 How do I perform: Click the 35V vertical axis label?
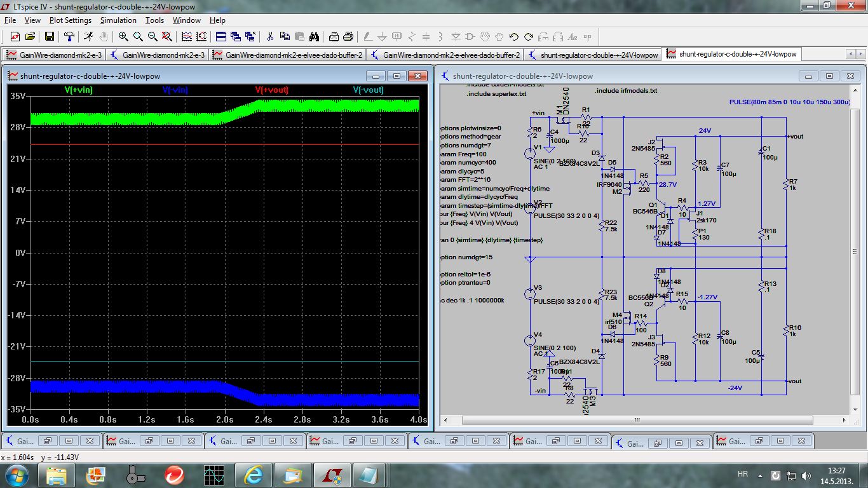coord(17,97)
